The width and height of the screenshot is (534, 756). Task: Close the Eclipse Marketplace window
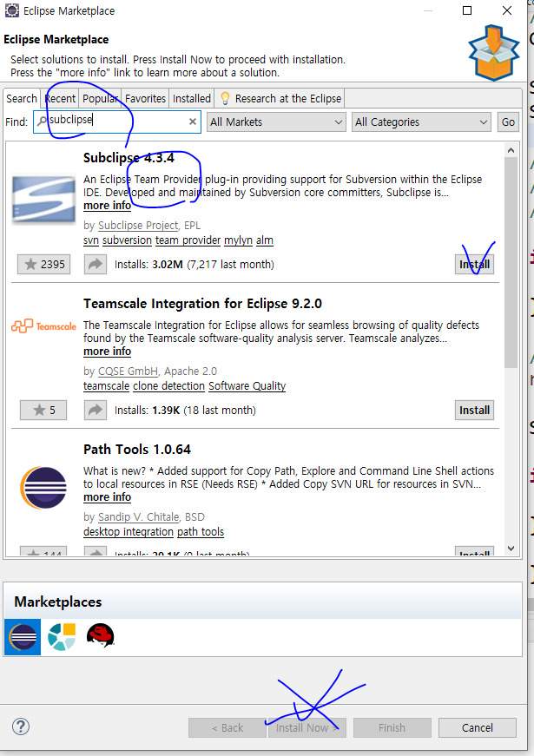[x=507, y=10]
